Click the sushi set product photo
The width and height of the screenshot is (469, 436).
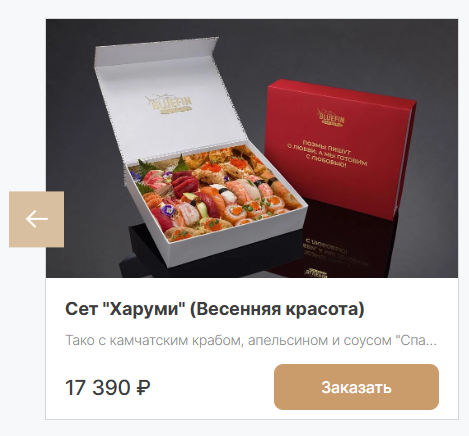pos(252,148)
